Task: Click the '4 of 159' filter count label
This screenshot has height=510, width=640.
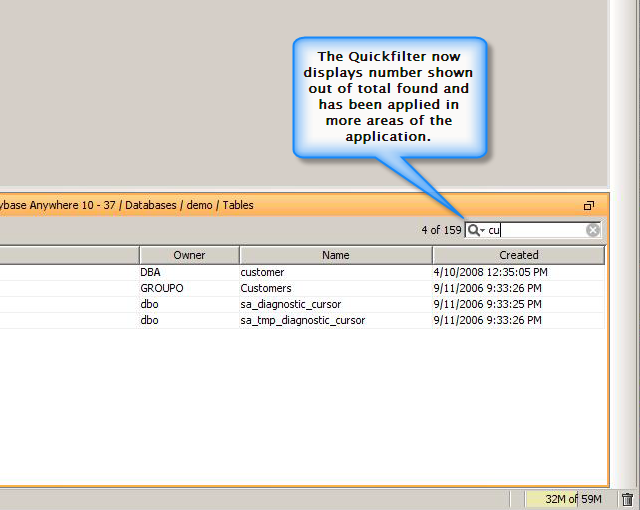Action: pyautogui.click(x=441, y=230)
